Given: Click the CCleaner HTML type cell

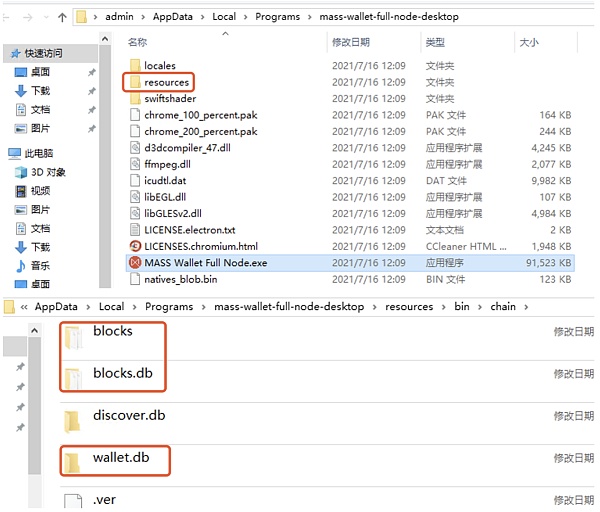Looking at the screenshot, I should click(x=466, y=246).
